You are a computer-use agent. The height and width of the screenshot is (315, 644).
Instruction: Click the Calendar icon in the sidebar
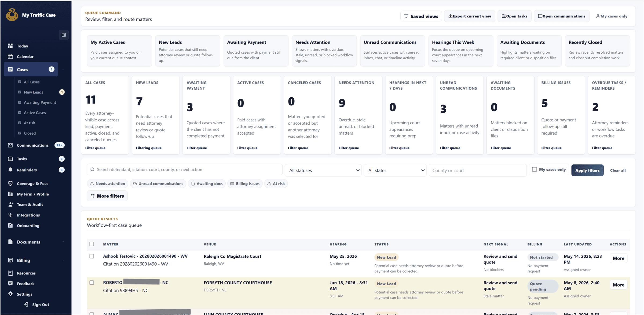point(10,57)
